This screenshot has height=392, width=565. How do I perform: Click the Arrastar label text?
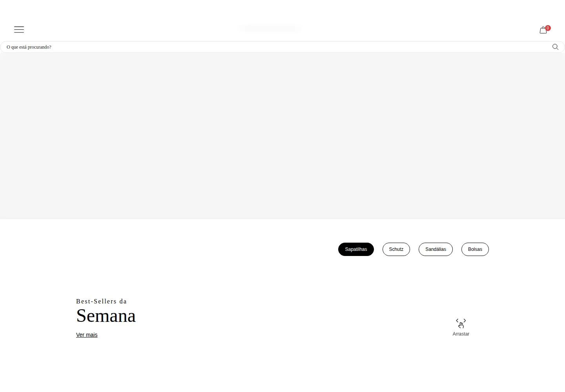pos(461,334)
